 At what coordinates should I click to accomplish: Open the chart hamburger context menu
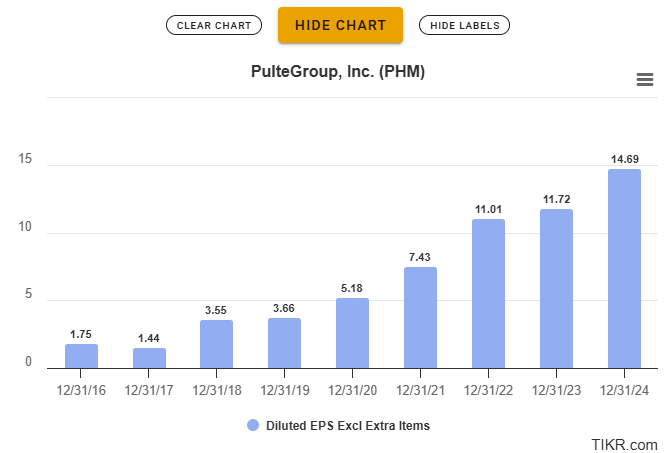click(x=645, y=79)
